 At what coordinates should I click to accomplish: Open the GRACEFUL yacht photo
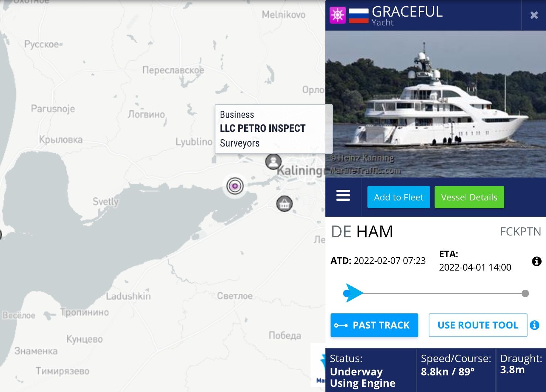(x=436, y=104)
